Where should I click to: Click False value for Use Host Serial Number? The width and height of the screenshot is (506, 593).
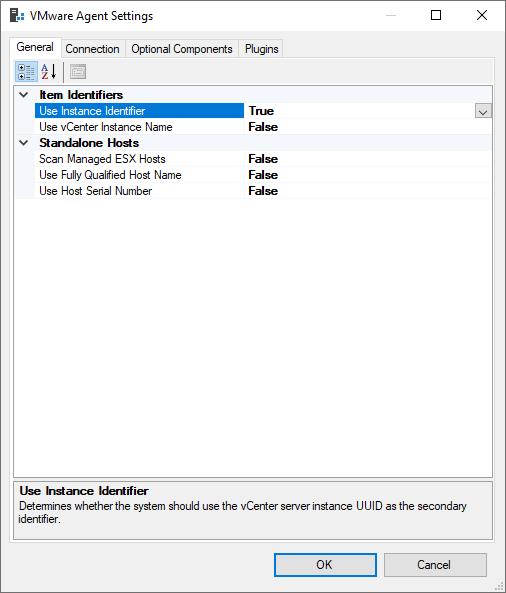tap(263, 191)
